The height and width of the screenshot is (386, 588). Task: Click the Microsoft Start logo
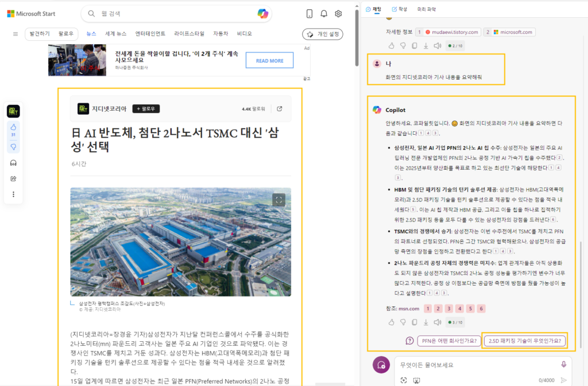point(31,14)
